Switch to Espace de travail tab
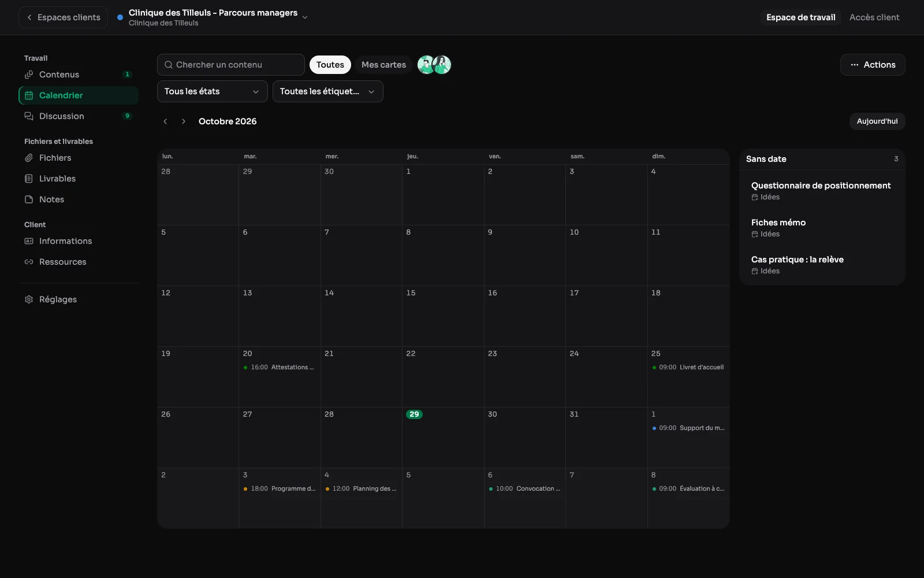The height and width of the screenshot is (578, 924). tap(800, 17)
